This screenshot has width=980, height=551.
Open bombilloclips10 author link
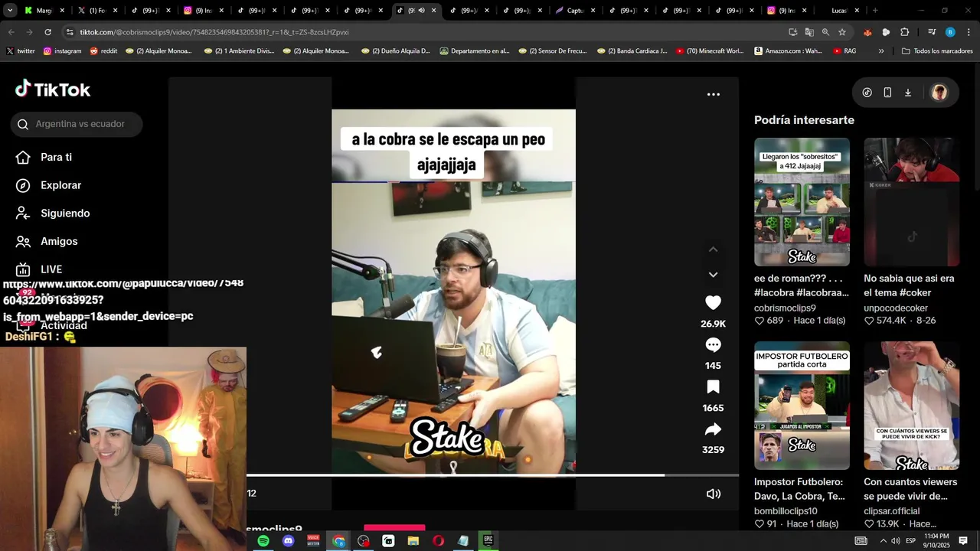786,511
